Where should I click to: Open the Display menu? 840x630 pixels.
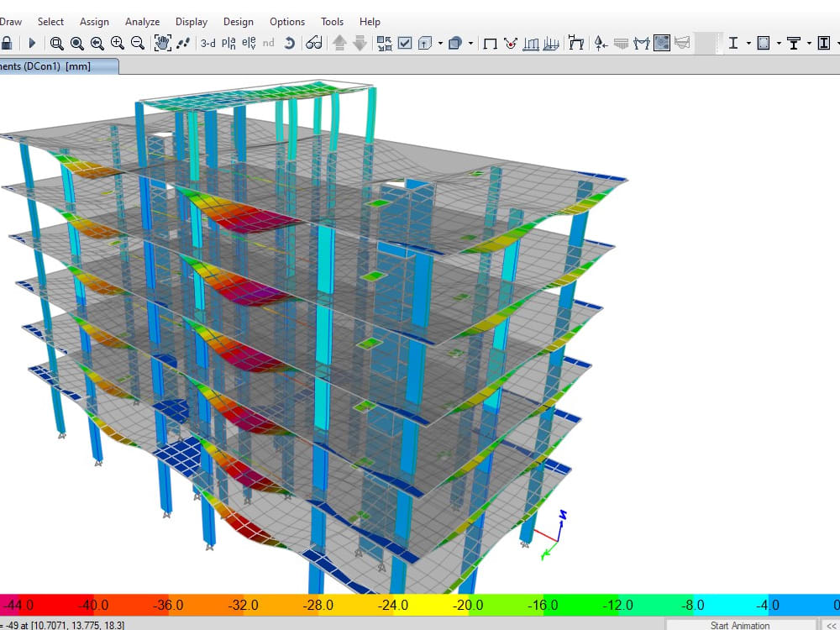tap(192, 21)
